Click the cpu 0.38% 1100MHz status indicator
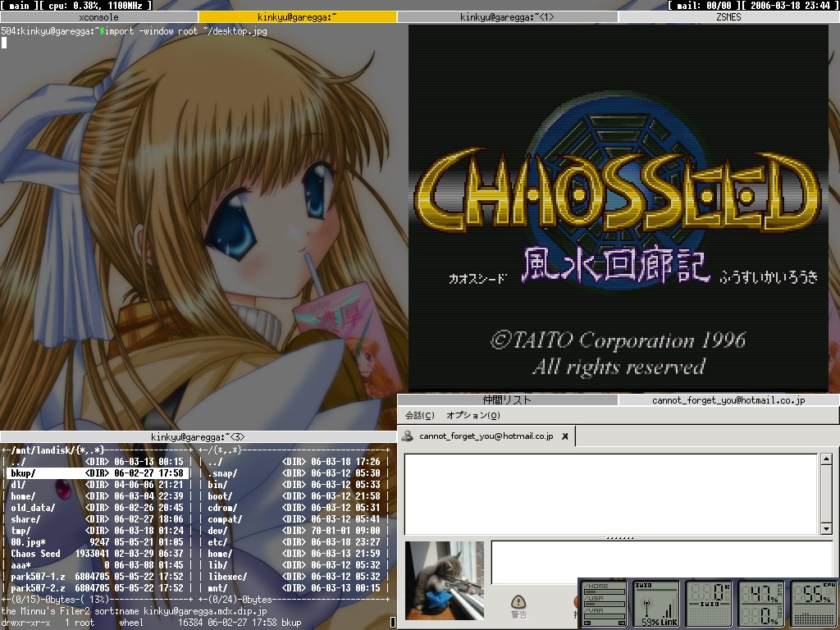 [x=95, y=6]
